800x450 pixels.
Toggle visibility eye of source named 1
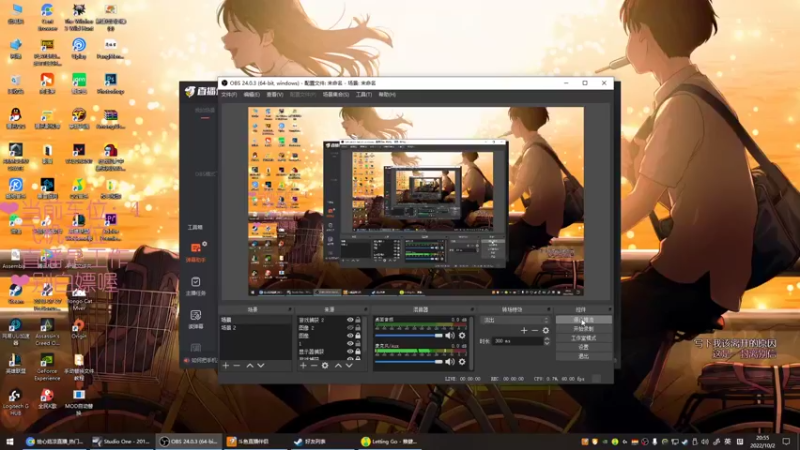[350, 344]
